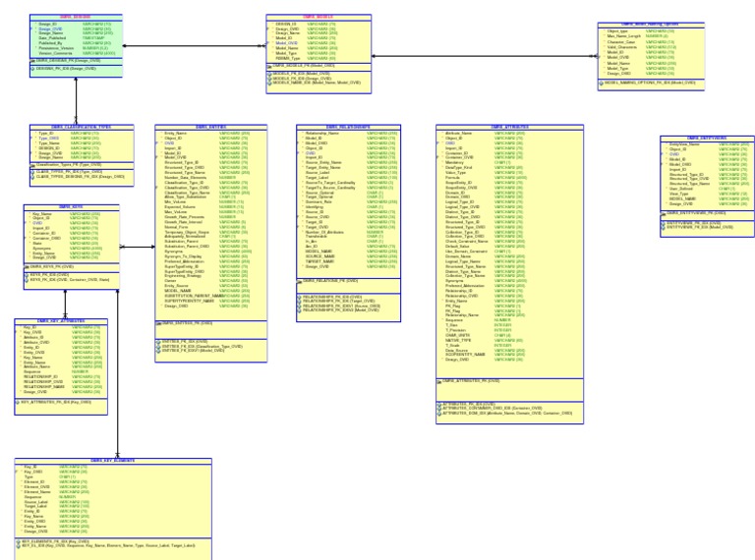Click DMRS_RELATIONS_PK key icon

click(x=300, y=281)
